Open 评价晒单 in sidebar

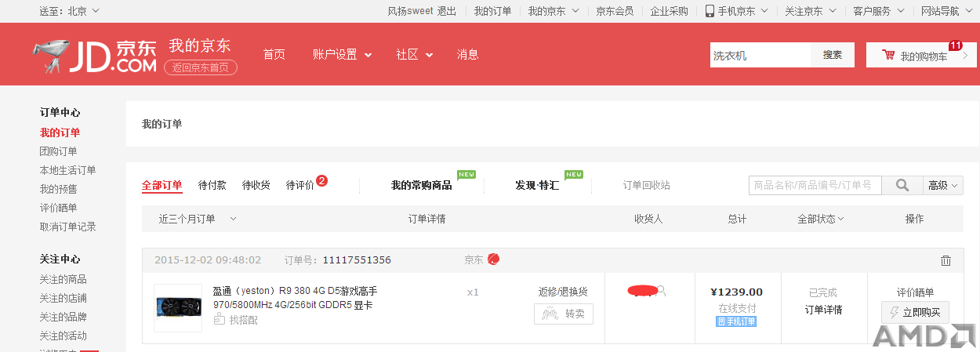(x=58, y=208)
